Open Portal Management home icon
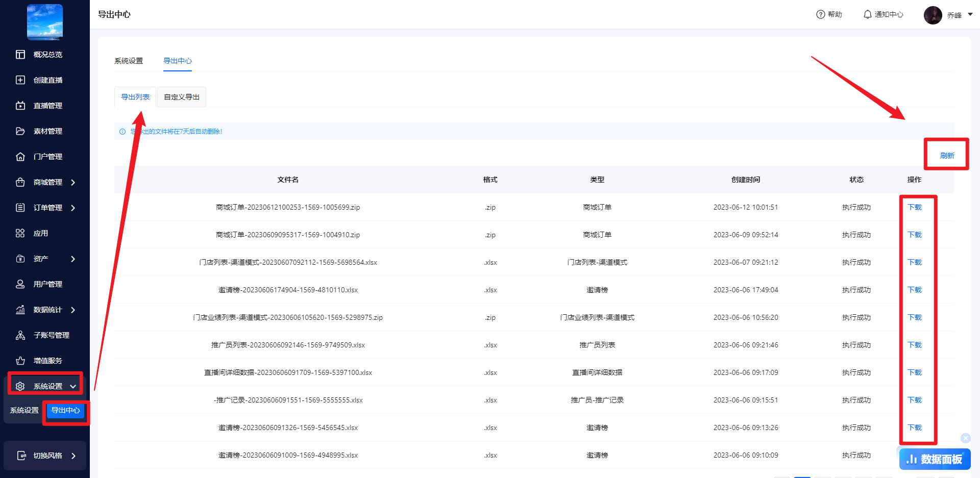The width and height of the screenshot is (980, 478). point(20,157)
